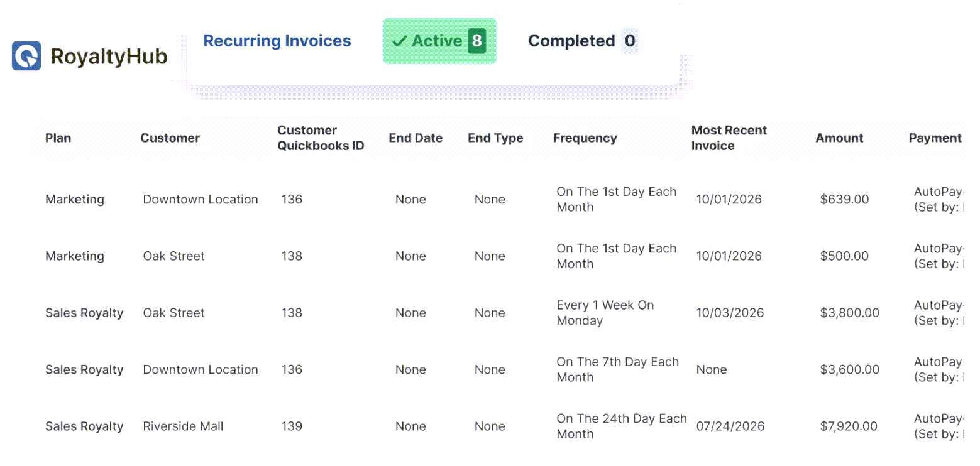Select the $639.00 amount cell
The image size is (980, 466).
click(845, 200)
